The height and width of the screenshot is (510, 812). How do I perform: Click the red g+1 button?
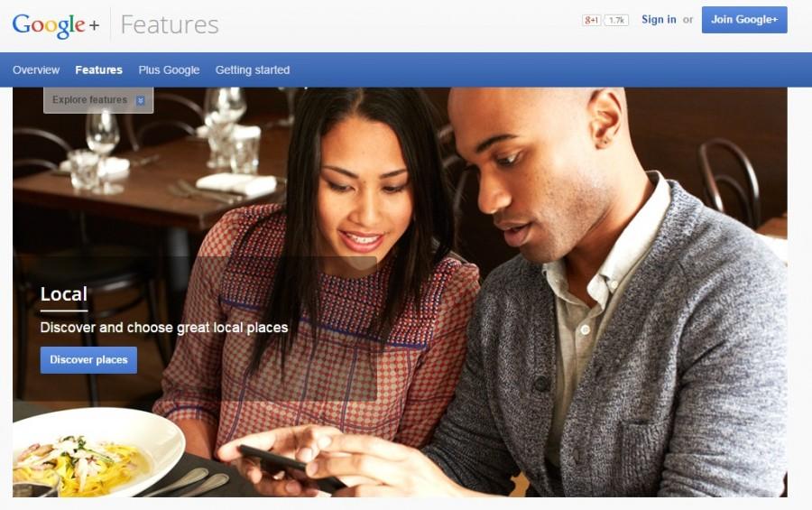tap(591, 20)
